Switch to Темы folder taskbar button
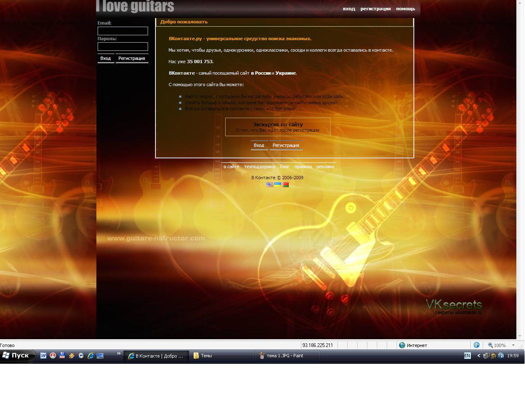 222,356
